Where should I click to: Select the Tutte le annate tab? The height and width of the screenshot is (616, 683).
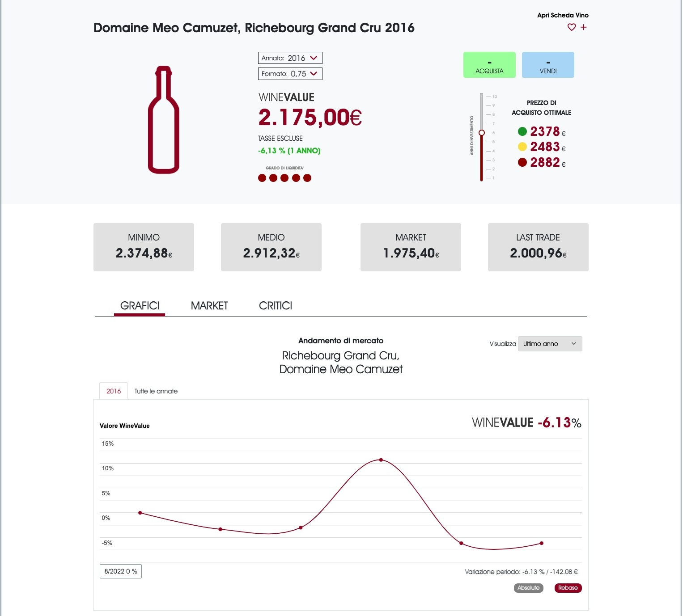tap(156, 391)
